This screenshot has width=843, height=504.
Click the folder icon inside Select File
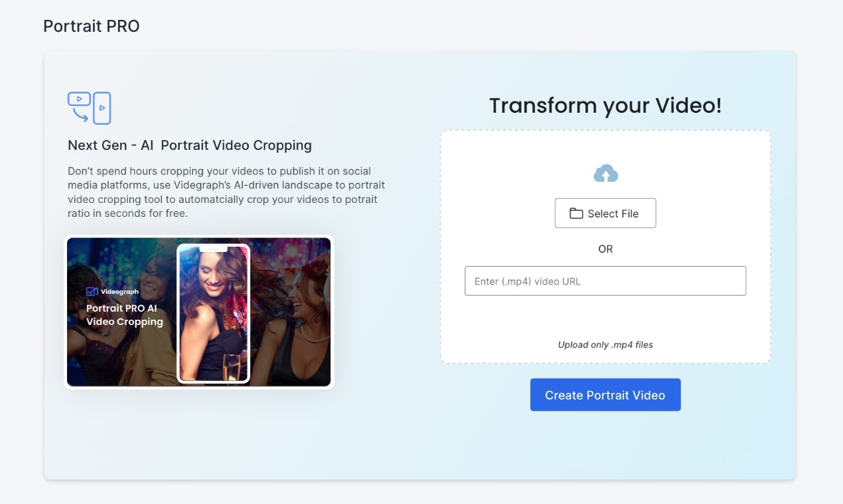click(576, 214)
